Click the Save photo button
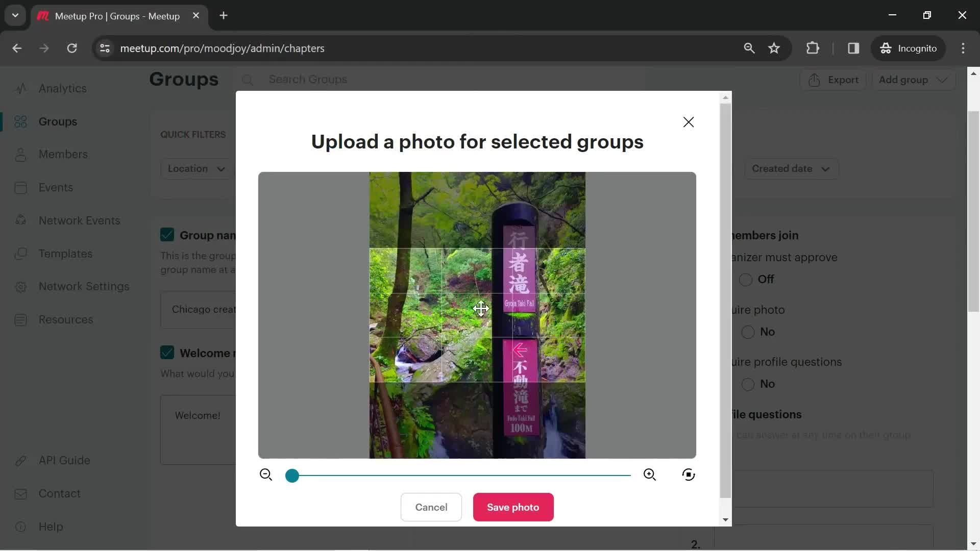 pyautogui.click(x=513, y=507)
